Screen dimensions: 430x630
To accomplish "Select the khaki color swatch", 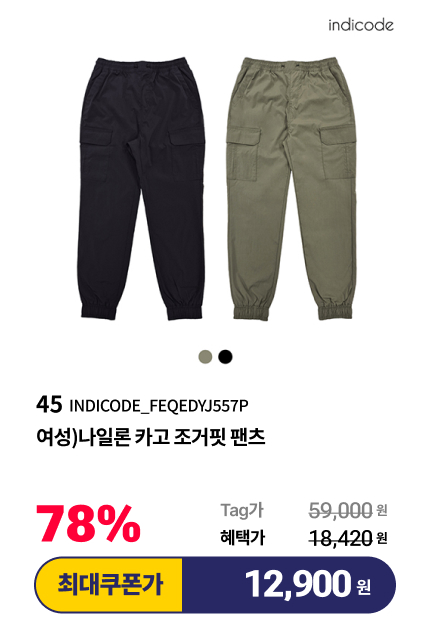I will 205,356.
